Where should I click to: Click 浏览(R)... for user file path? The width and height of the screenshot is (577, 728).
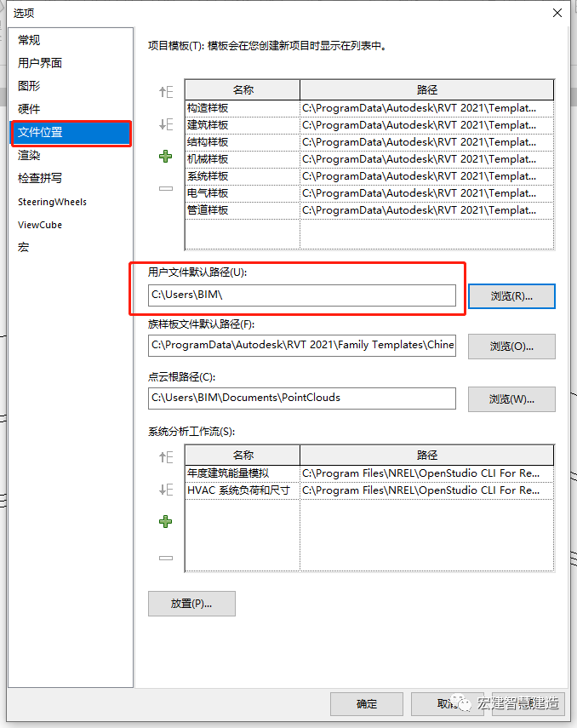511,296
